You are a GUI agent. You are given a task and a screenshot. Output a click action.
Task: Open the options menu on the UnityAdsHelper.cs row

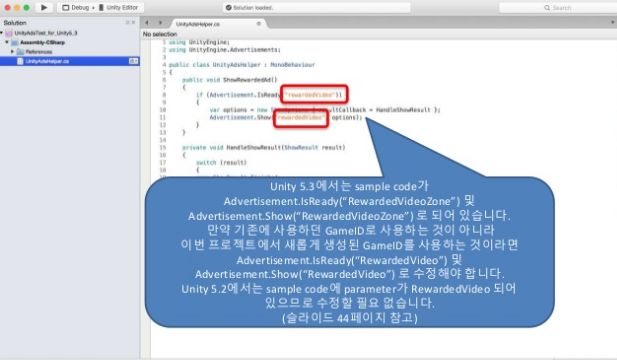click(133, 61)
